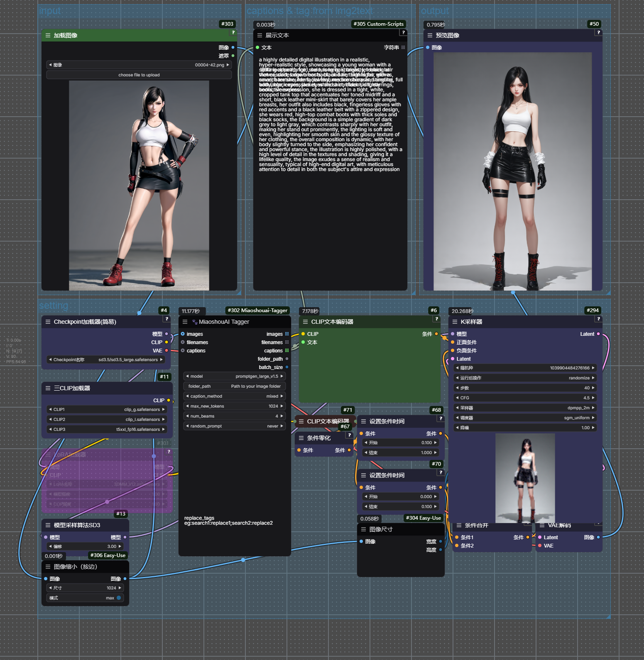Image resolution: width=644 pixels, height=660 pixels.
Task: Toggle the 模式 max switch in 图像缩小 node
Action: click(119, 598)
